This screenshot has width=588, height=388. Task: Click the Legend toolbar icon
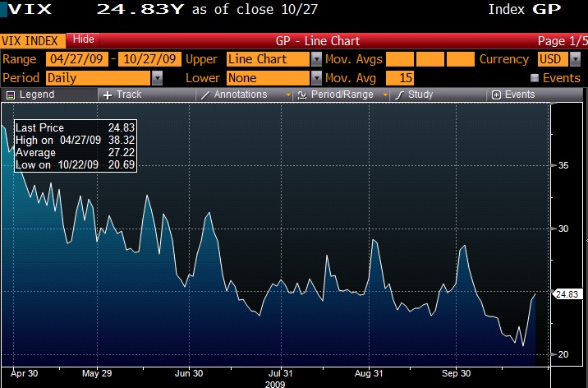(11, 95)
